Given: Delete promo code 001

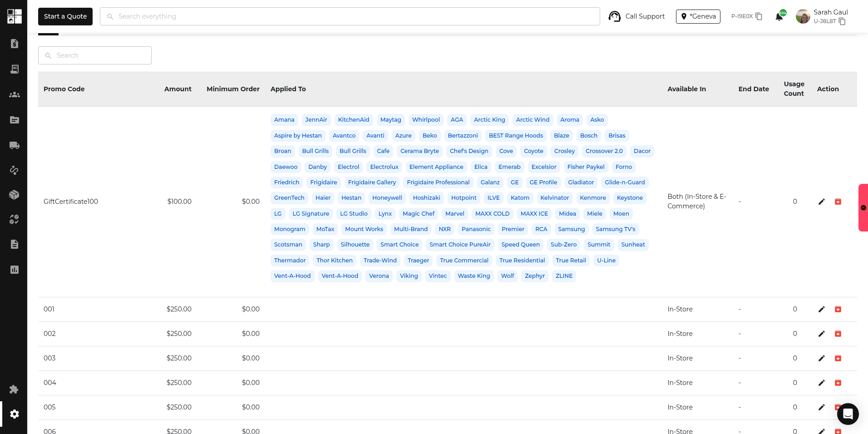Looking at the screenshot, I should click(838, 309).
